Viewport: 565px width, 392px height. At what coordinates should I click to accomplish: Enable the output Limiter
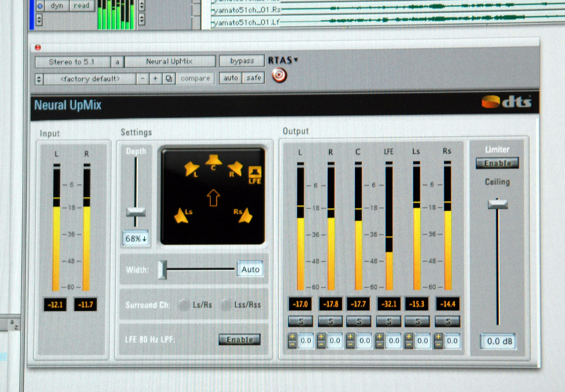tap(496, 163)
